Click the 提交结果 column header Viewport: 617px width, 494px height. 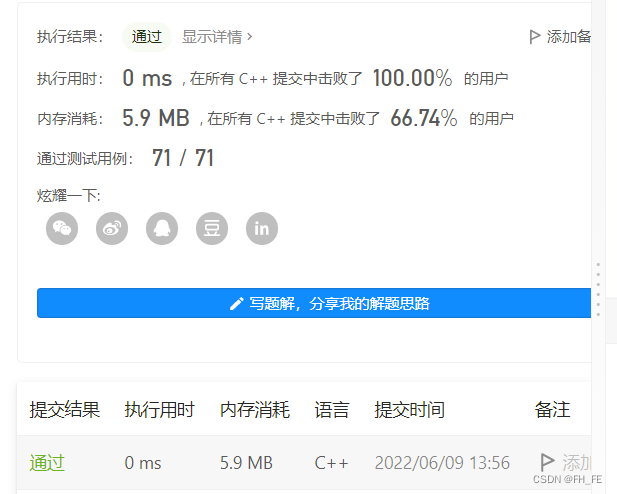(65, 409)
